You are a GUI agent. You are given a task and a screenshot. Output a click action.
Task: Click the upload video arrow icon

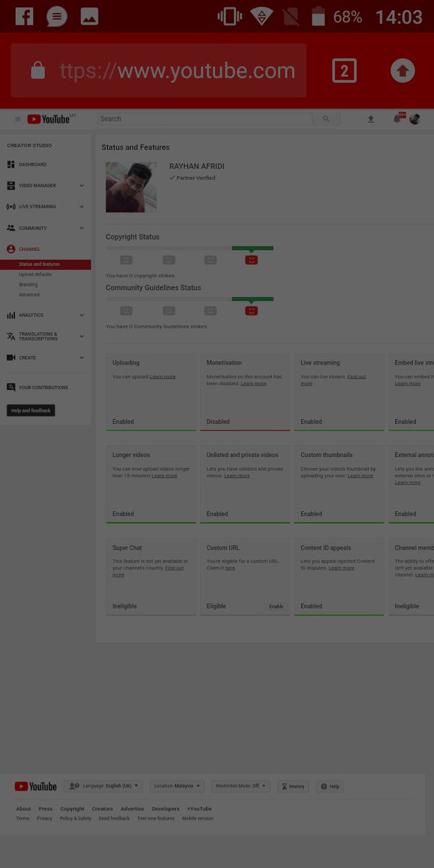click(371, 119)
